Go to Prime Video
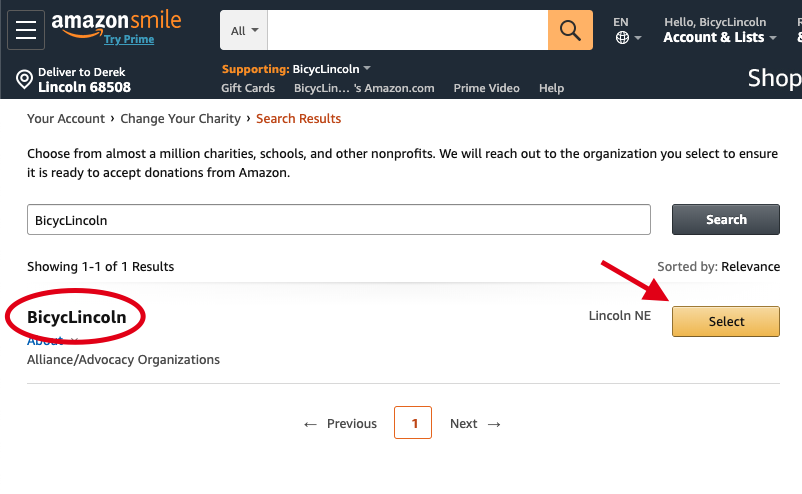 point(486,88)
